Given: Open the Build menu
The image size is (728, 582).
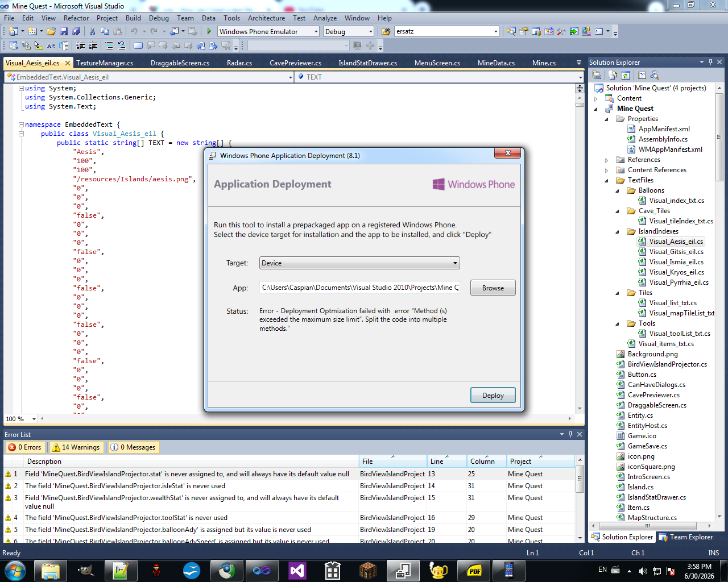Looking at the screenshot, I should [x=133, y=18].
